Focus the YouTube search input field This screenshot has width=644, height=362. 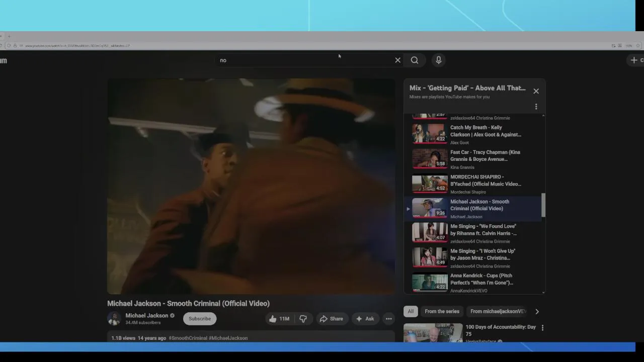304,60
